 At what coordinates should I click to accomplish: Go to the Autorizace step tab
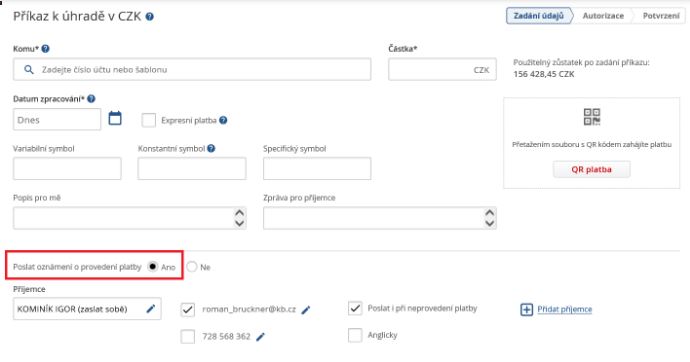[x=603, y=16]
